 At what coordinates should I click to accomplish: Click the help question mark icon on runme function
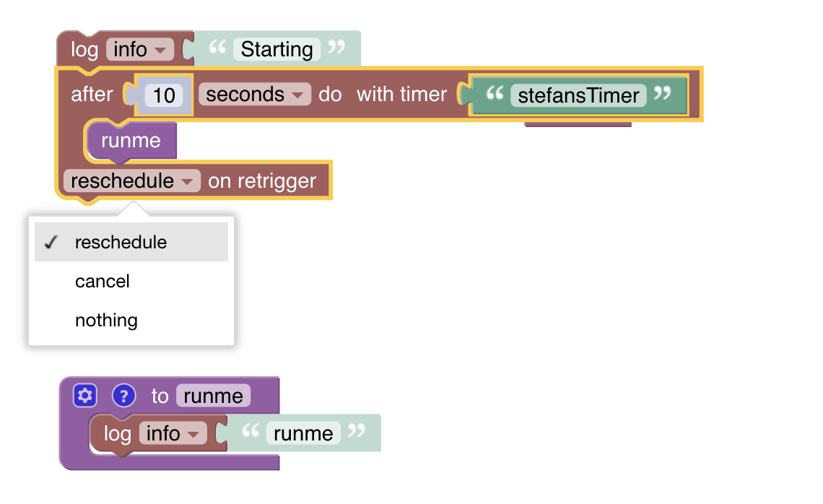[123, 396]
